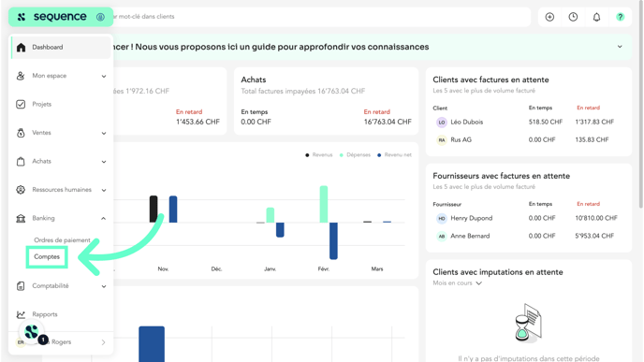Click the floating Sequence chat widget icon

(32, 332)
